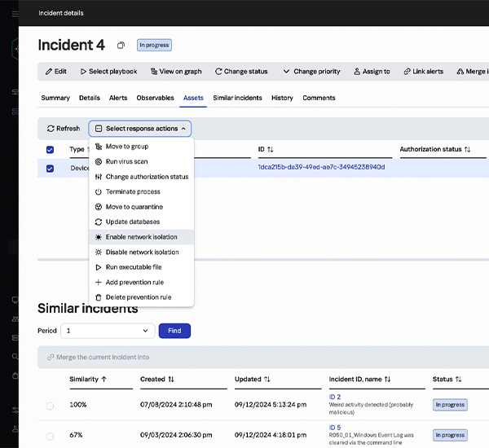The width and height of the screenshot is (489, 448).
Task: Choose Enable network isolation menu item
Action: tap(141, 237)
